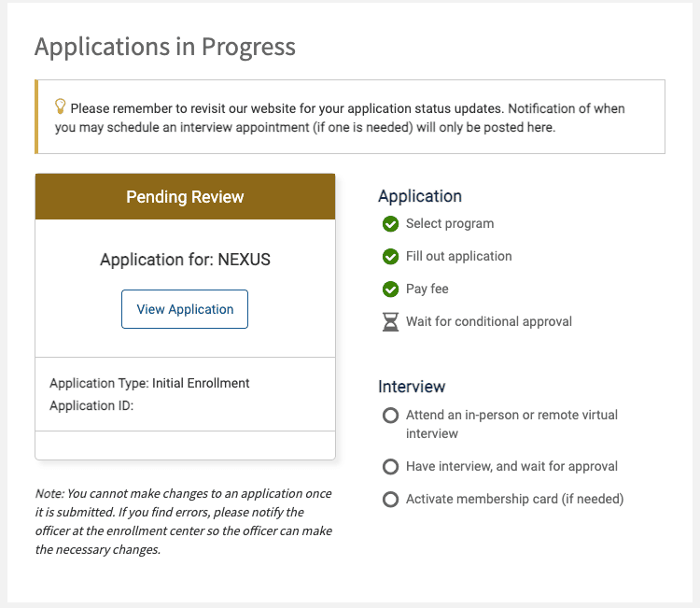Click the hourglass conditional approval icon
The height and width of the screenshot is (608, 700).
(x=390, y=322)
